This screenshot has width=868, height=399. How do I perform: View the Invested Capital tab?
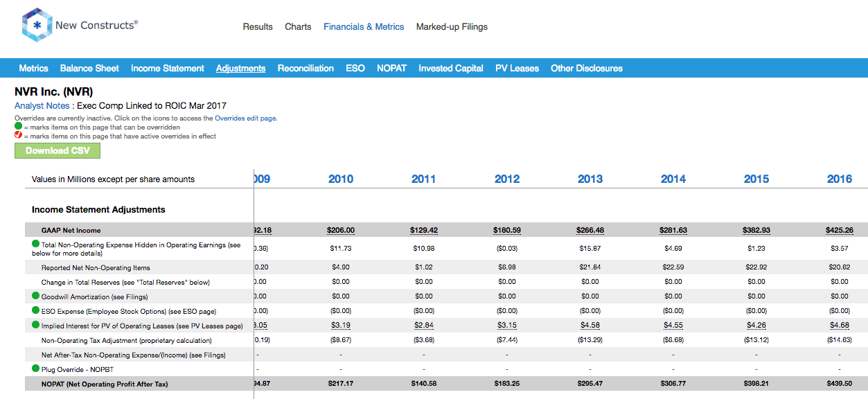coord(451,68)
